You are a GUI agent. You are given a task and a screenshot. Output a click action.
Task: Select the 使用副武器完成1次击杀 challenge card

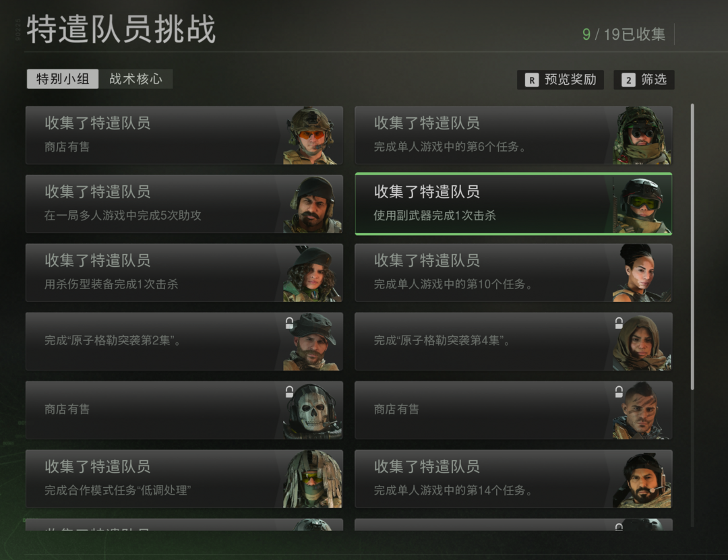[514, 204]
